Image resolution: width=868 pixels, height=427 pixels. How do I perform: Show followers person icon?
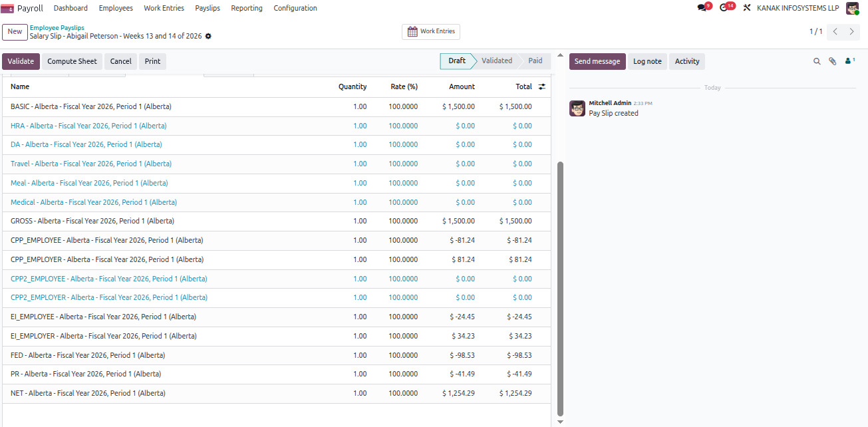pos(849,61)
